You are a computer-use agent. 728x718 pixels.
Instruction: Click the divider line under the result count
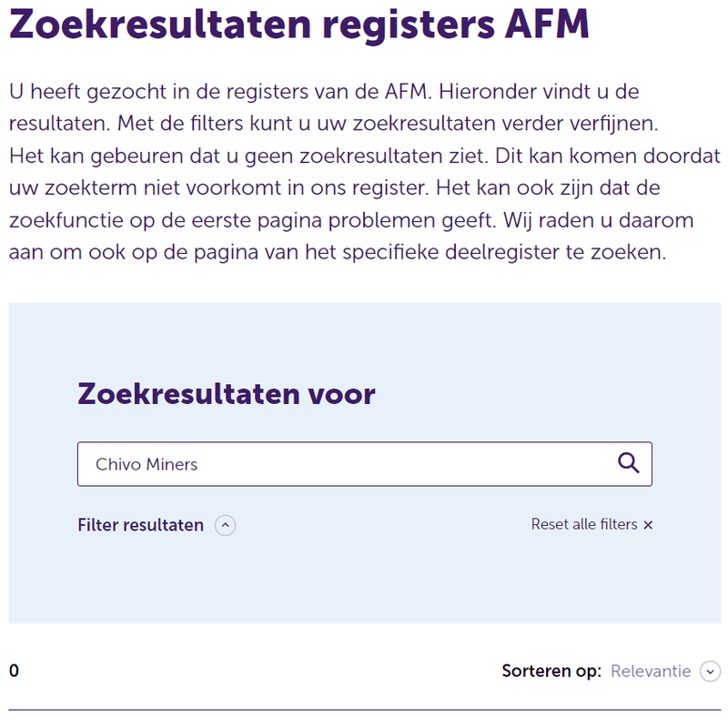pos(365,710)
